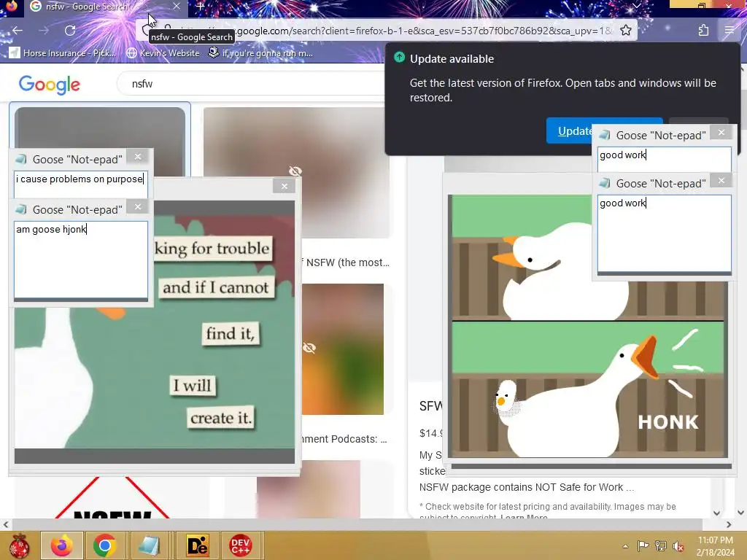Open the 'NSFW (the most...' result title
Image resolution: width=747 pixels, height=560 pixels.
click(347, 262)
